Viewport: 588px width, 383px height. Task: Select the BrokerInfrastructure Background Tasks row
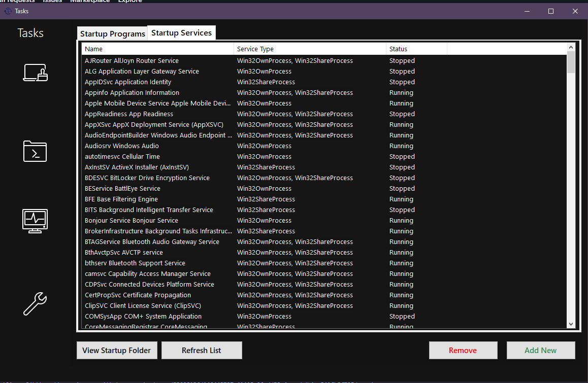pyautogui.click(x=324, y=231)
